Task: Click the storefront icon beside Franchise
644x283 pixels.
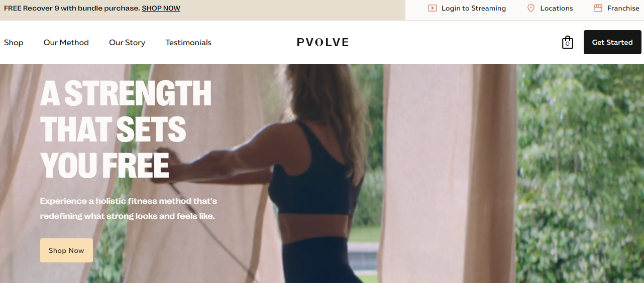Action: tap(598, 8)
